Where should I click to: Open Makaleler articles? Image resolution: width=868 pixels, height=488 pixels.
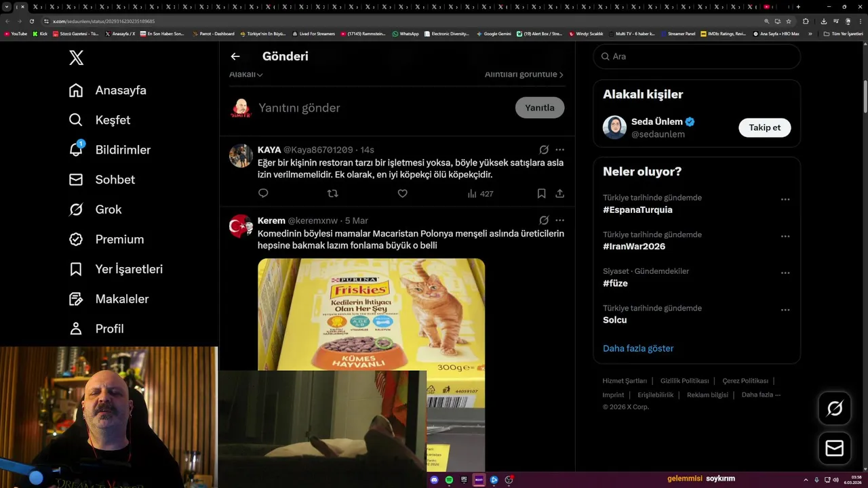coord(108,299)
